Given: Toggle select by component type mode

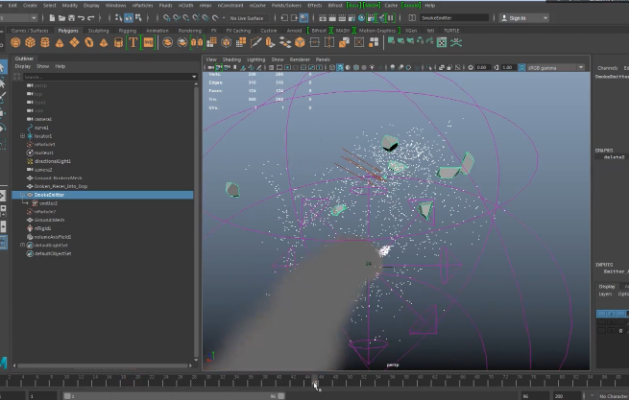Looking at the screenshot, I should 138,18.
